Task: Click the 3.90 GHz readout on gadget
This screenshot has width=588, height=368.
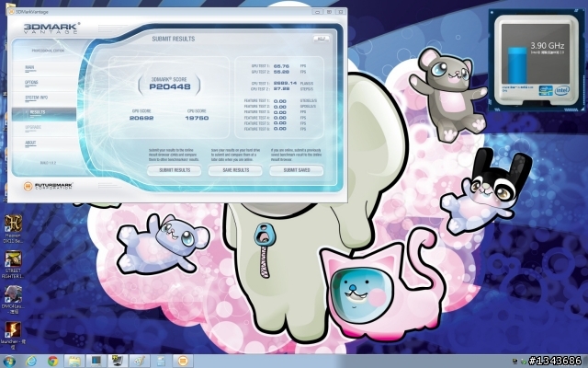Action: tap(548, 46)
